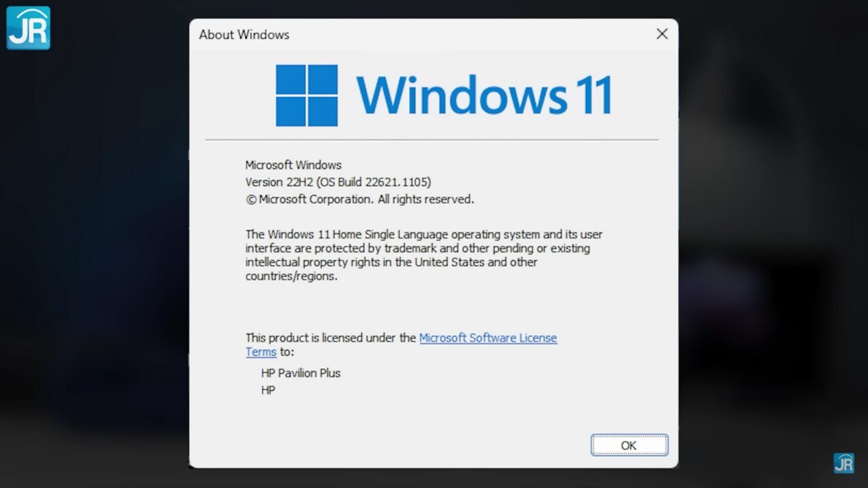
Task: Click 'This product is licensed under the' text
Action: [x=331, y=338]
